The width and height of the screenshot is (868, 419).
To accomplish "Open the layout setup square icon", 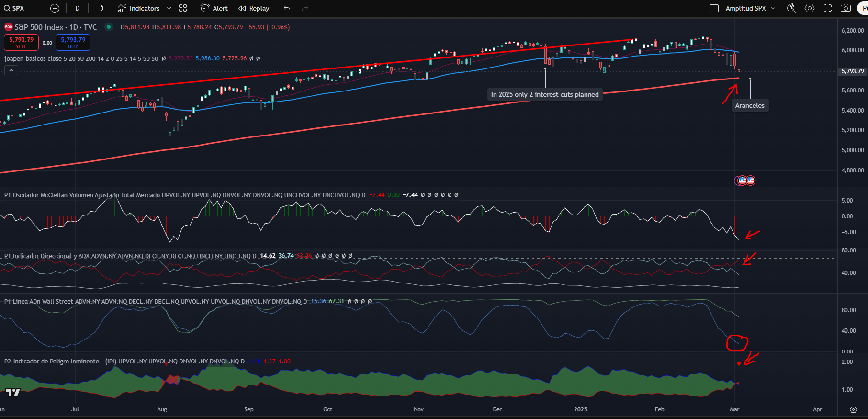I will click(714, 8).
